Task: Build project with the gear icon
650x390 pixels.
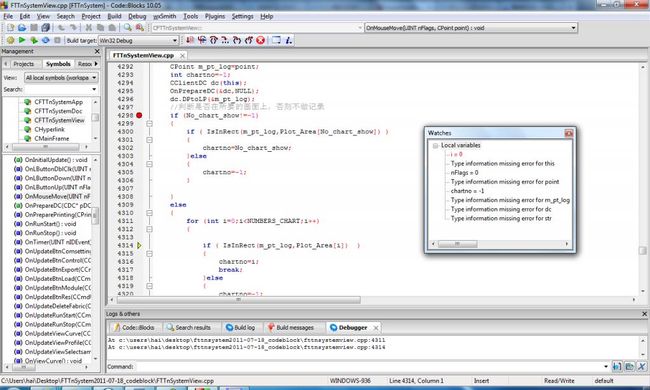Action: pyautogui.click(x=10, y=40)
